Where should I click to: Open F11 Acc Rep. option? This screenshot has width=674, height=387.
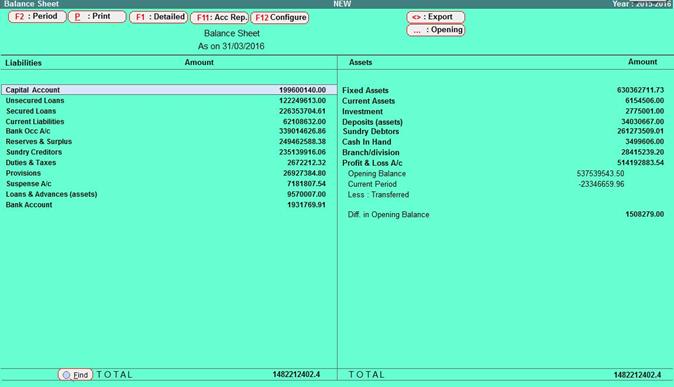pyautogui.click(x=220, y=18)
